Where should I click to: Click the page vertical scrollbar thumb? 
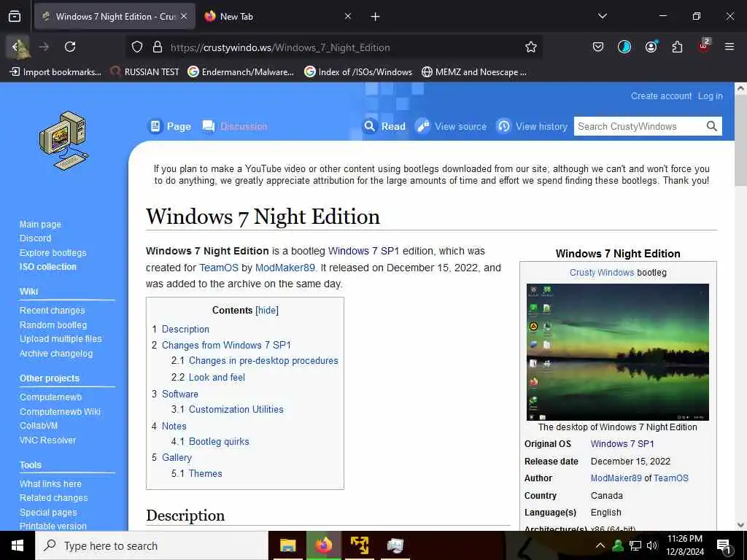(741, 141)
